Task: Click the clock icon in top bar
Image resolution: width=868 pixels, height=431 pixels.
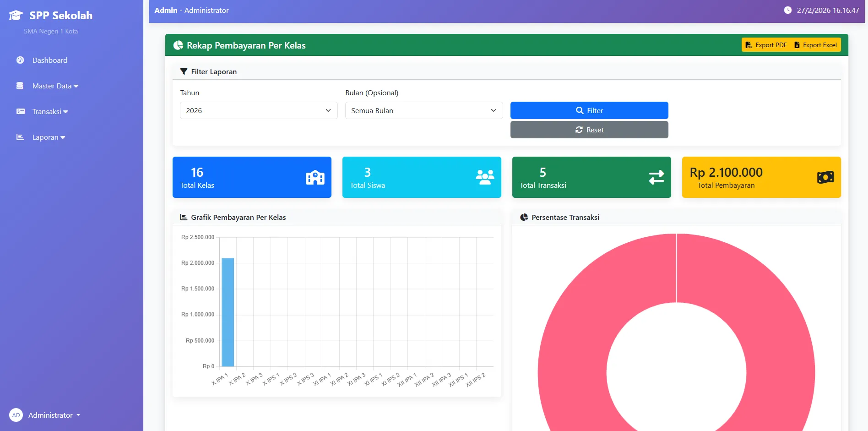Action: (788, 10)
